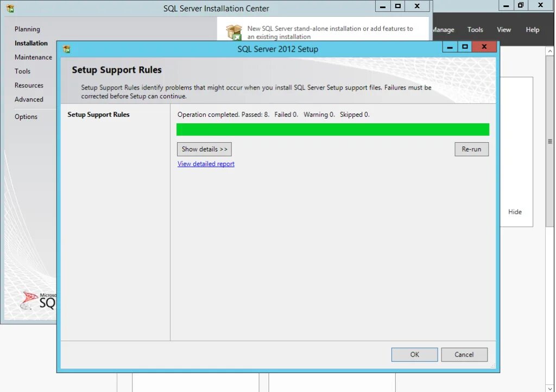The width and height of the screenshot is (556, 392).
Task: Select Advanced in Installation Center sidebar
Action: point(29,99)
